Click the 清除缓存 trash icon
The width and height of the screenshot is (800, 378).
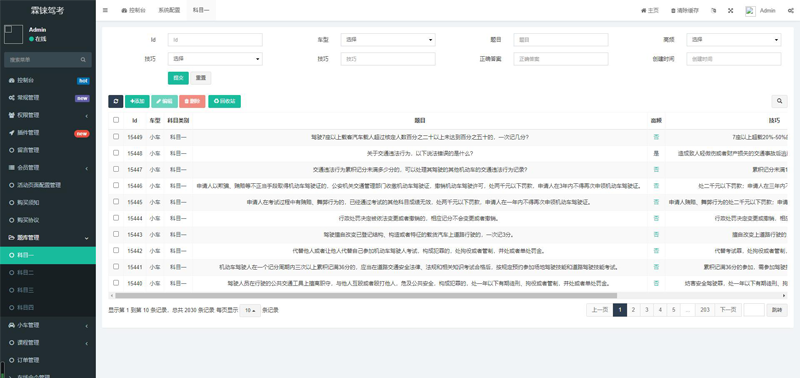[684, 10]
